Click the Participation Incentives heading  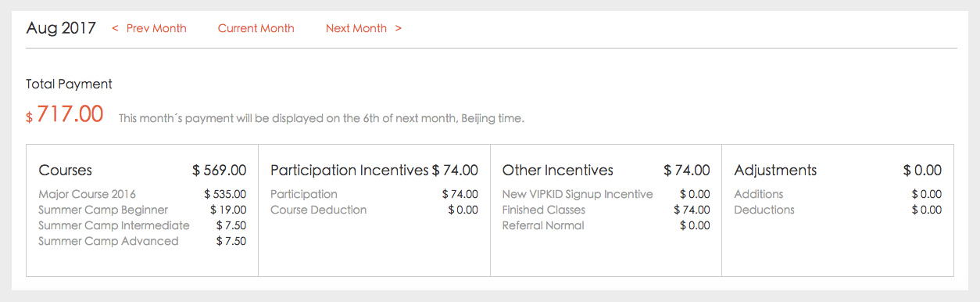click(x=349, y=170)
